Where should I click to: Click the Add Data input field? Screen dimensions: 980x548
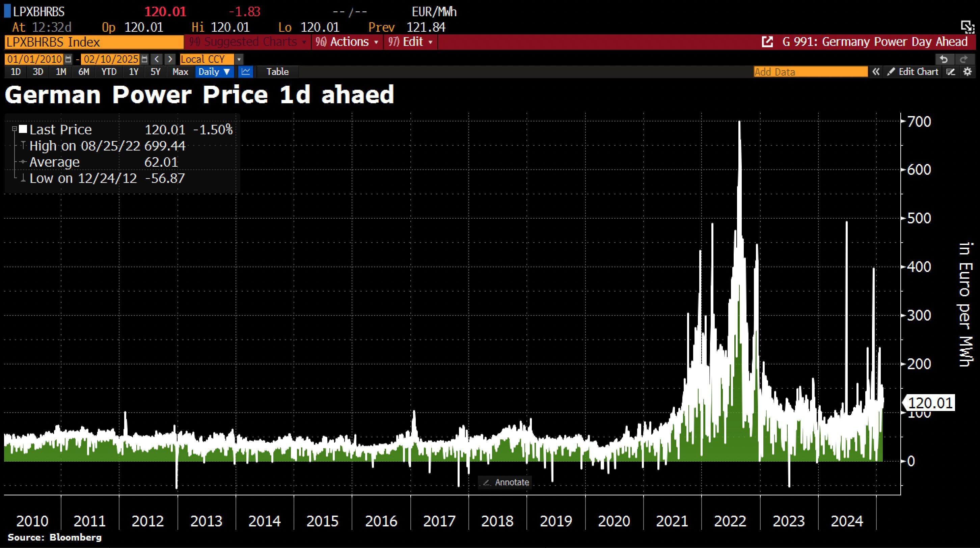(x=810, y=72)
